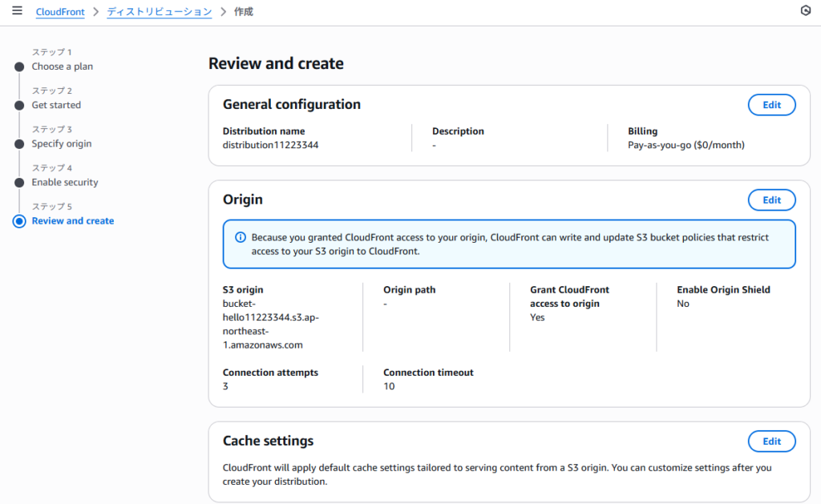Image resolution: width=821 pixels, height=504 pixels.
Task: Select step 5 Review and create
Action: pos(73,220)
